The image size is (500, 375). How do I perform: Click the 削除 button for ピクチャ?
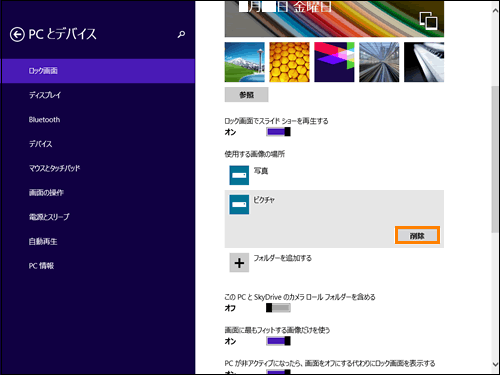[x=417, y=235]
